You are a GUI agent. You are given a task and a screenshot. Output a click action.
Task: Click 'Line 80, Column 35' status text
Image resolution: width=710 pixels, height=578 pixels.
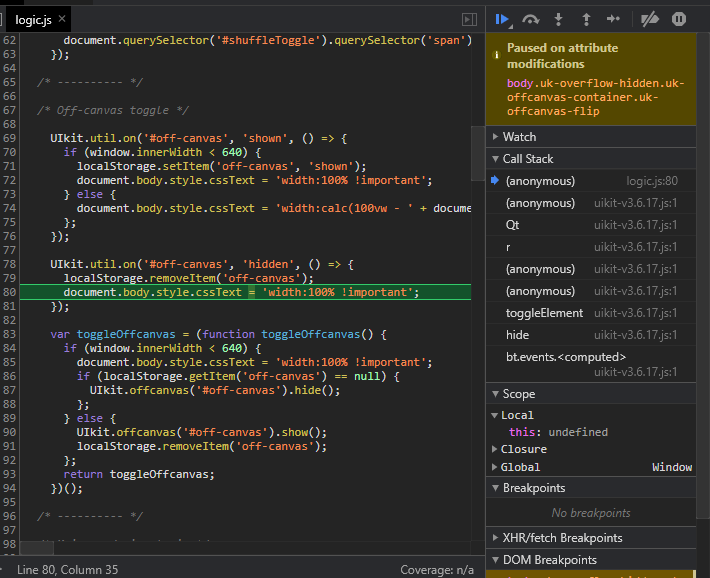click(67, 570)
